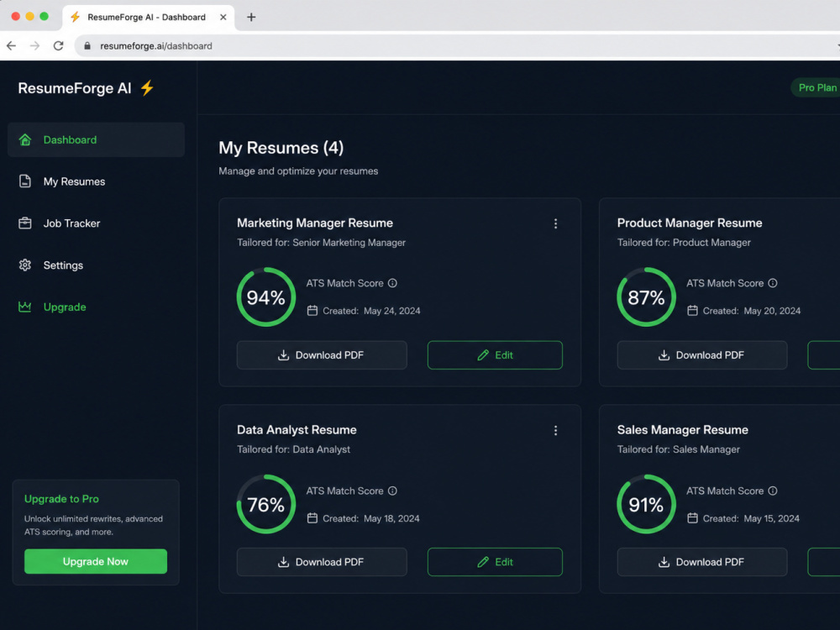
Task: Click the Pro Plan badge
Action: [x=816, y=88]
